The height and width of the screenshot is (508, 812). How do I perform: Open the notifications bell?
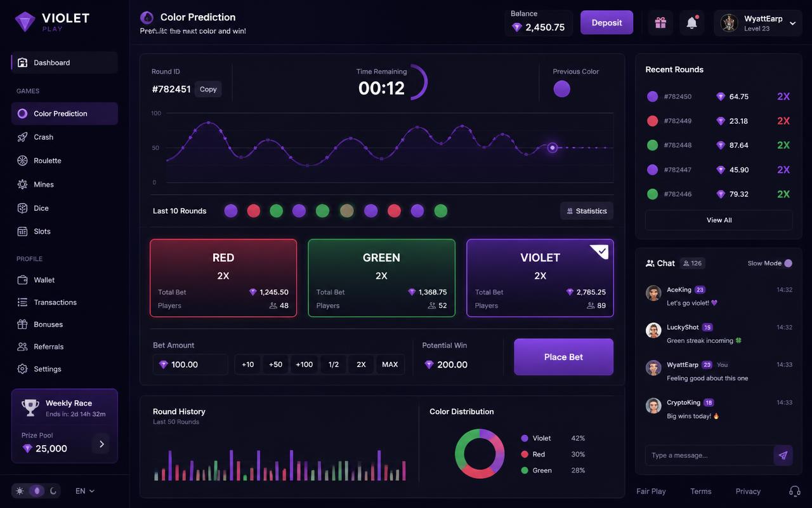[692, 23]
